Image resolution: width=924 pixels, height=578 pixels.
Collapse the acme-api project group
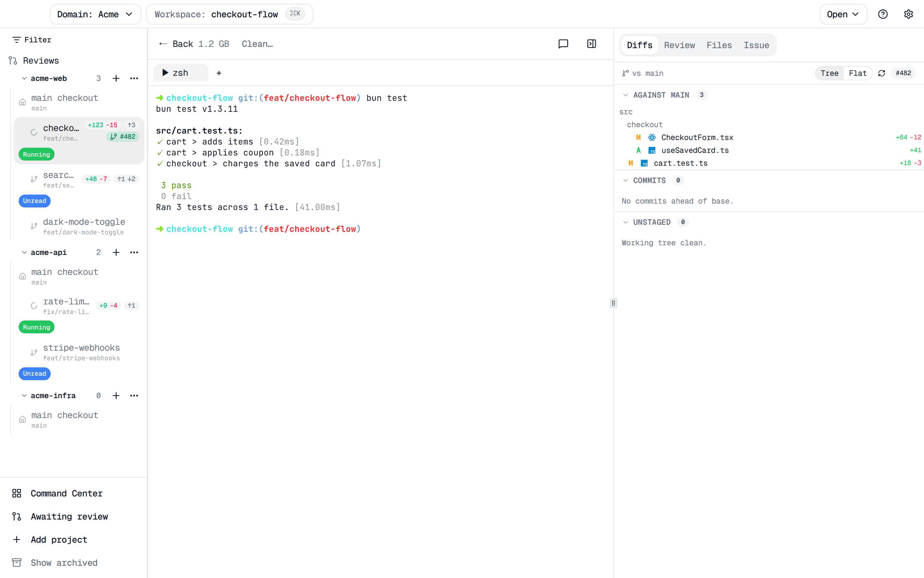pyautogui.click(x=24, y=252)
